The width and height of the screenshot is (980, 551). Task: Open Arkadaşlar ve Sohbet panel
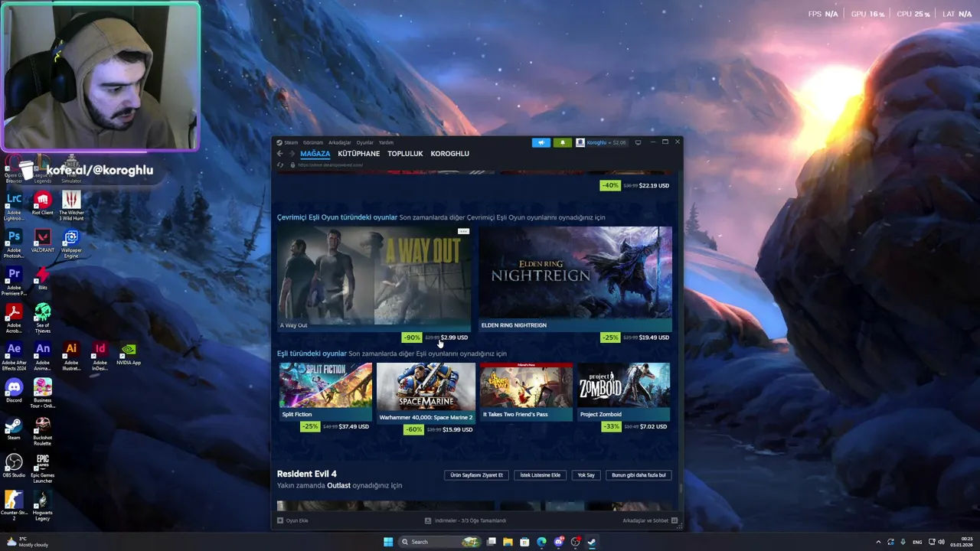(x=650, y=520)
